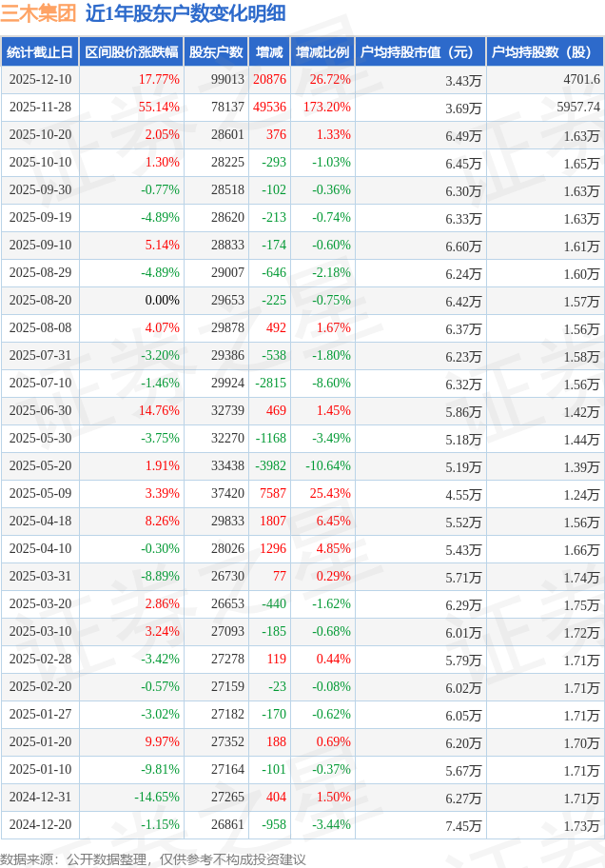Click the 户均持股数（股） column header
605x868 pixels.
pyautogui.click(x=544, y=52)
